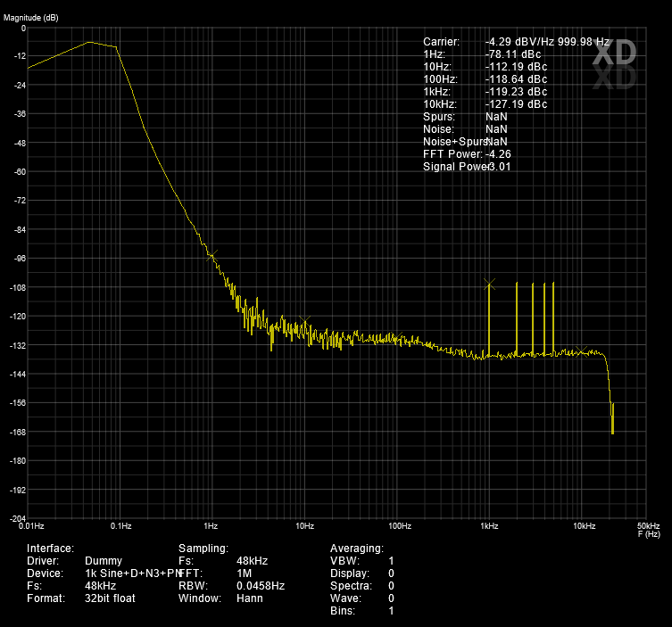Click the 1kHz frequency axis tick label
The width and height of the screenshot is (672, 627).
tap(489, 526)
